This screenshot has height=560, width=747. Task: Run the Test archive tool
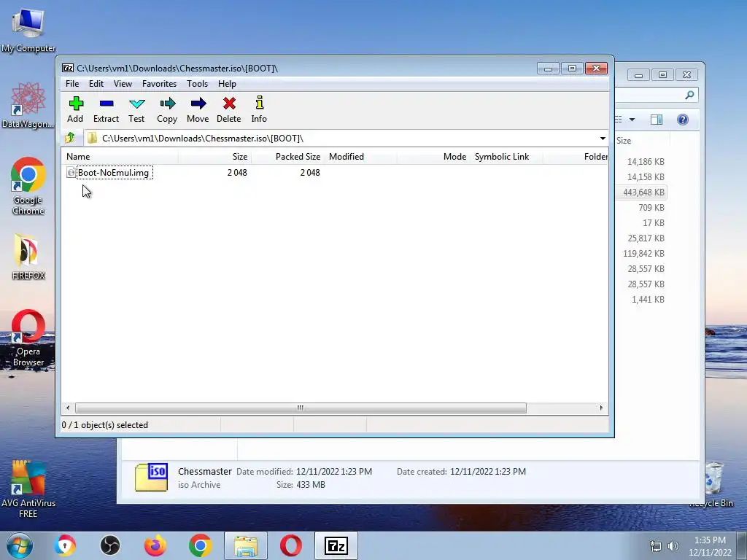pyautogui.click(x=136, y=104)
